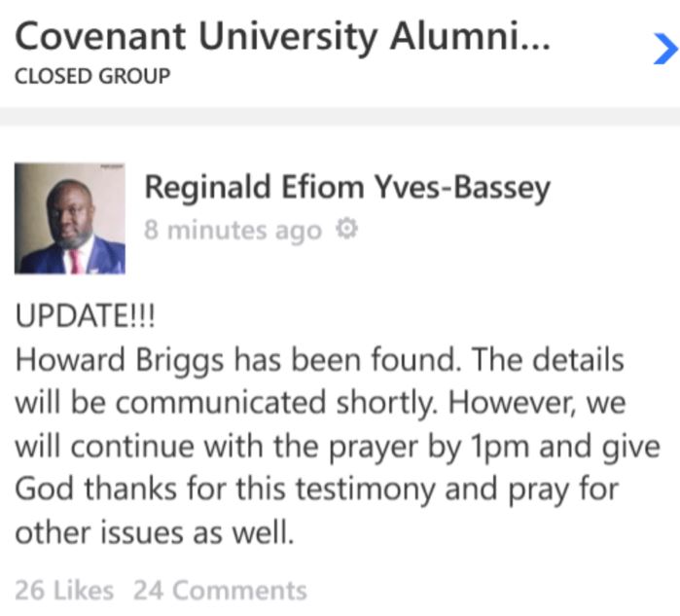Open Reginald Efiom Yves-Bassey's profile name
Image resolution: width=680 pixels, height=616 pixels.
tap(347, 187)
